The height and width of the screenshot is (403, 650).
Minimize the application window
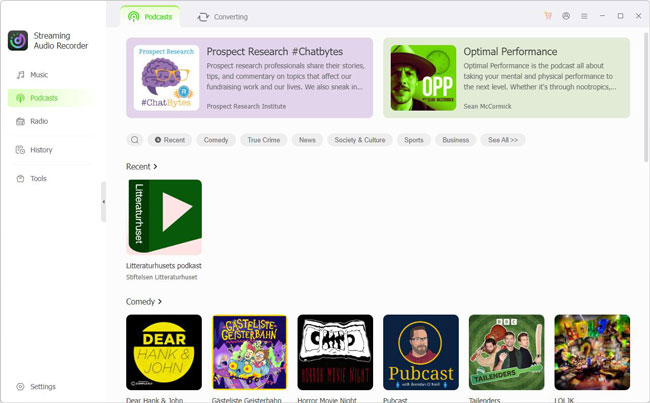602,16
